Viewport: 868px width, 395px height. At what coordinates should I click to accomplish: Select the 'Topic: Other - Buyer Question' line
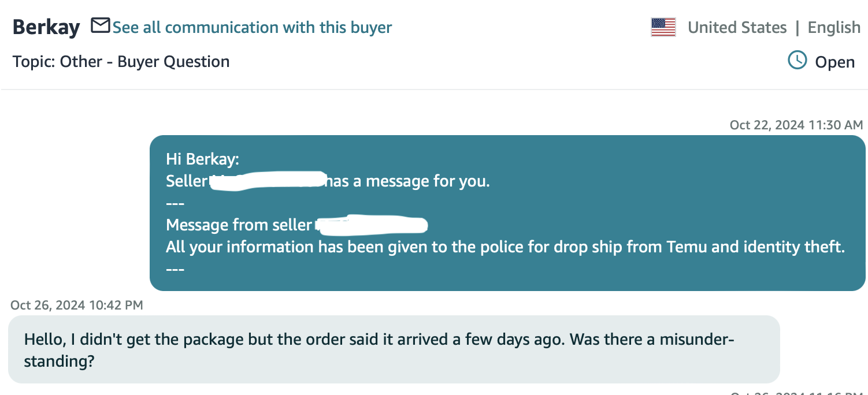(x=121, y=62)
